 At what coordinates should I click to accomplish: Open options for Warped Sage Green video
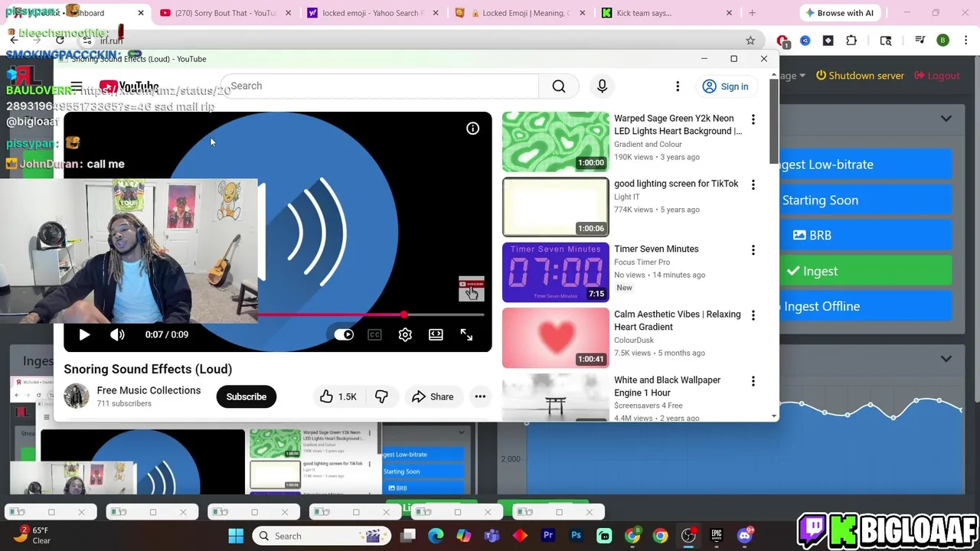click(x=753, y=119)
